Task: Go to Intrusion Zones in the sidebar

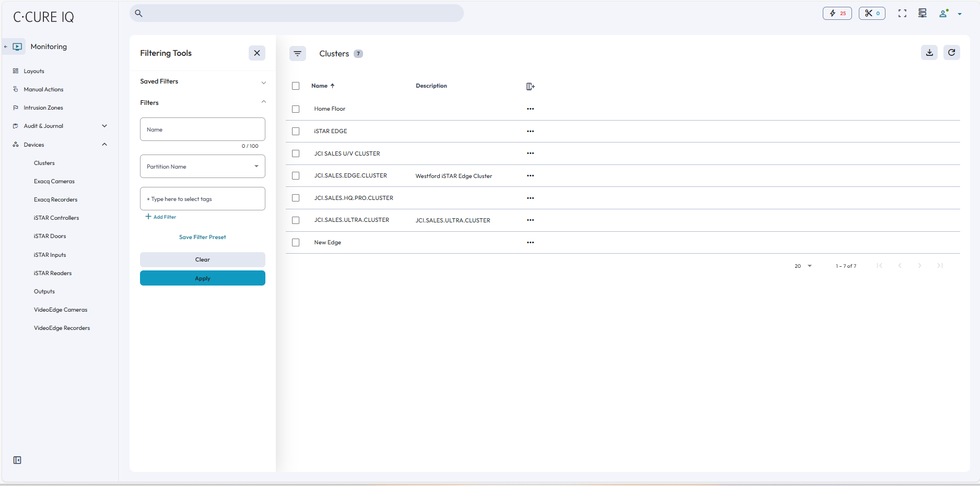Action: click(x=43, y=108)
